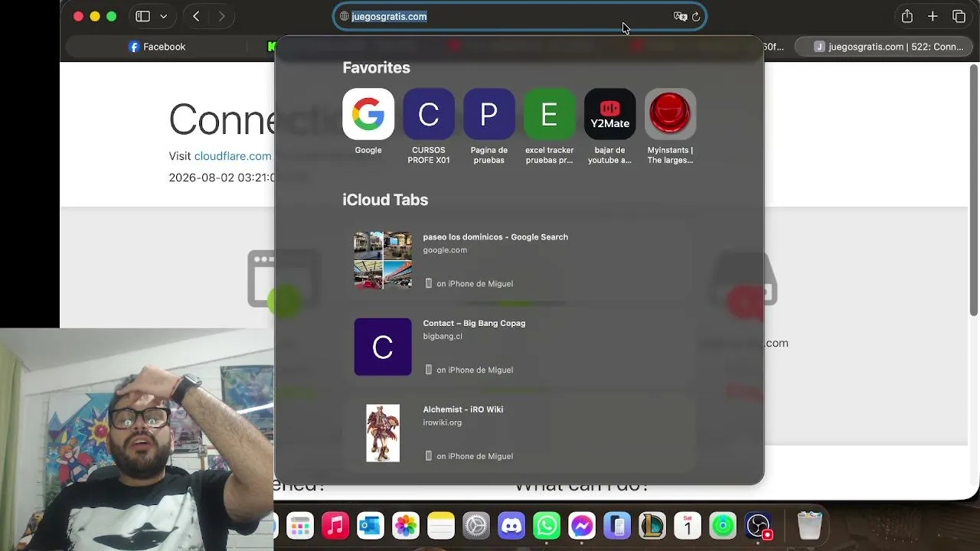Open the Trash in the Dock
The height and width of the screenshot is (551, 980).
[x=809, y=526]
